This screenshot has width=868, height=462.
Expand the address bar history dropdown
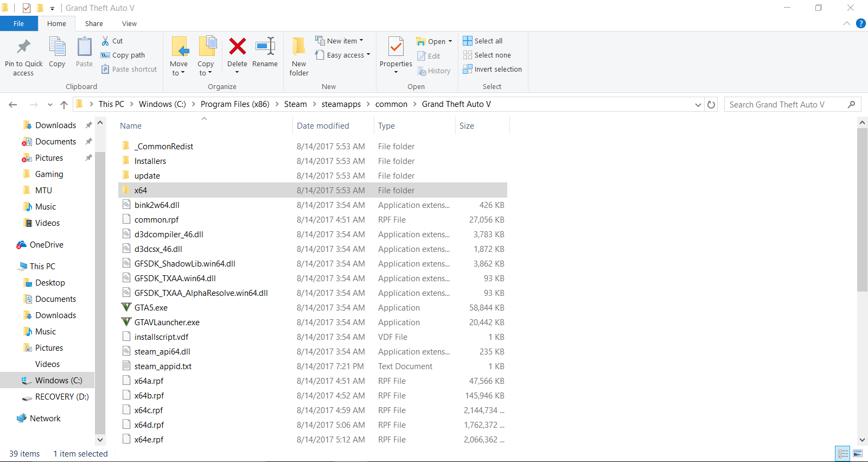click(x=698, y=104)
